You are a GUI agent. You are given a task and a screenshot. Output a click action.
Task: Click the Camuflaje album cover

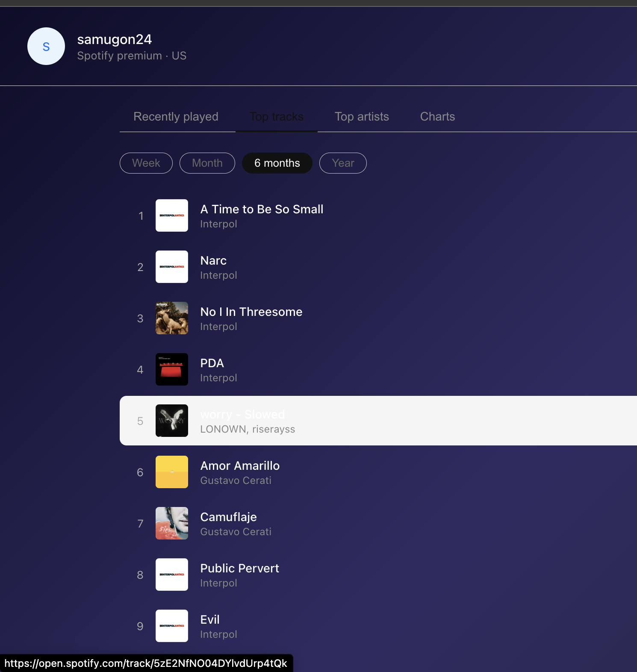[x=172, y=523]
